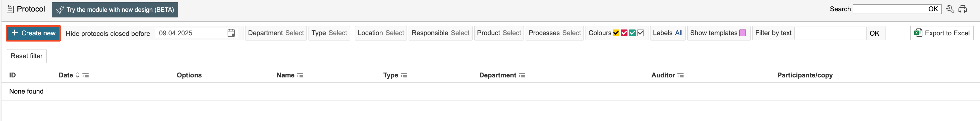
Task: Open the Name column list-options icon
Action: click(x=300, y=75)
